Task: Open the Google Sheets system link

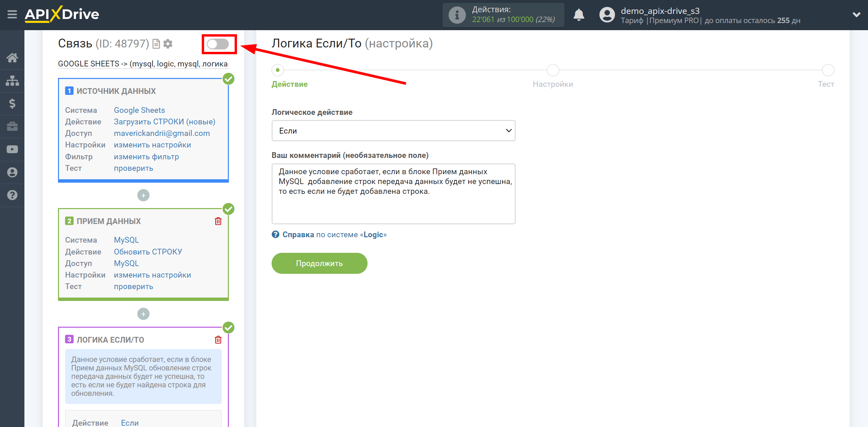Action: click(x=139, y=110)
